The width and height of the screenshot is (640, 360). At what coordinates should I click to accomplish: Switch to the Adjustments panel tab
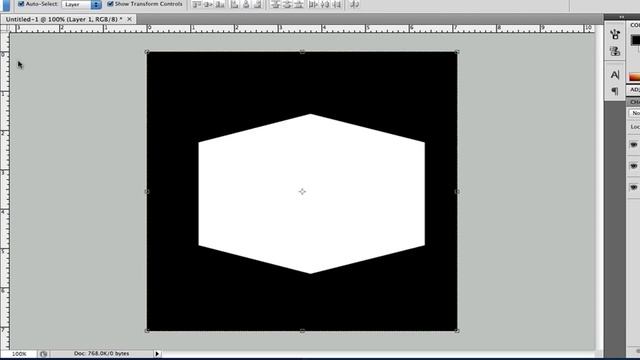point(635,90)
